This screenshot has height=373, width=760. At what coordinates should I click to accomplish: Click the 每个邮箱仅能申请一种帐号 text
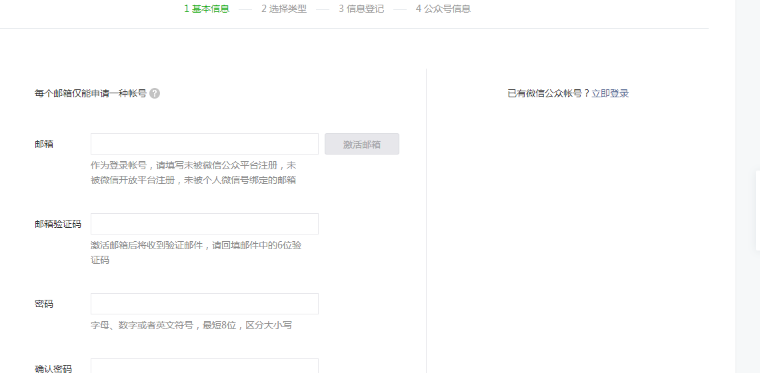[x=91, y=93]
